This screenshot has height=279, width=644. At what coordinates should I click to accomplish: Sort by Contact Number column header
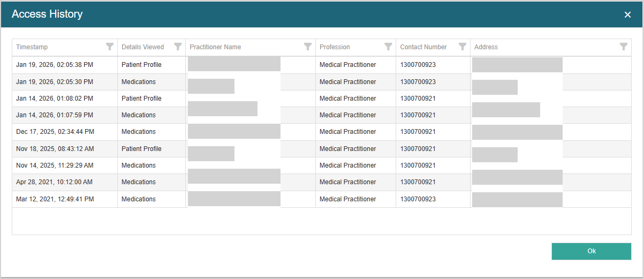point(423,47)
